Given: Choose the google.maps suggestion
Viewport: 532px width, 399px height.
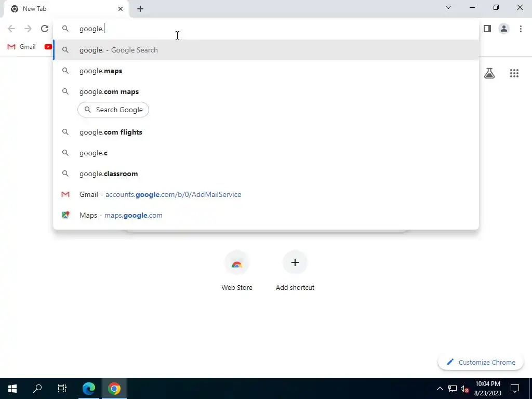Looking at the screenshot, I should click(266, 71).
